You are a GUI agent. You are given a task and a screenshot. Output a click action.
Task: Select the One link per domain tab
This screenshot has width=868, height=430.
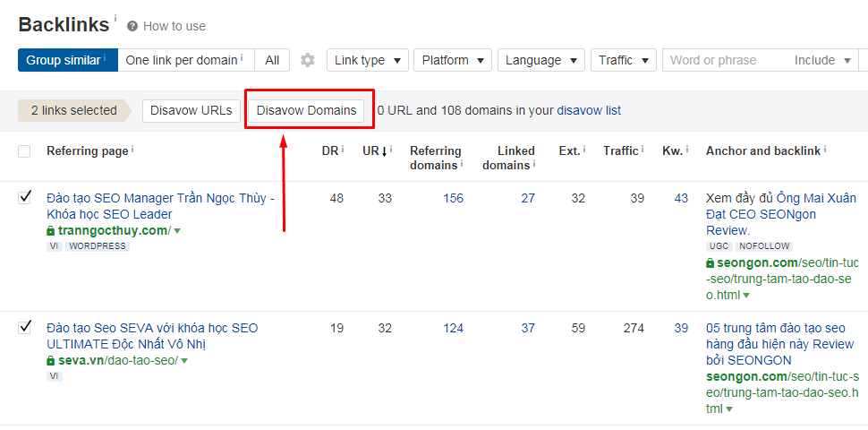coord(186,60)
